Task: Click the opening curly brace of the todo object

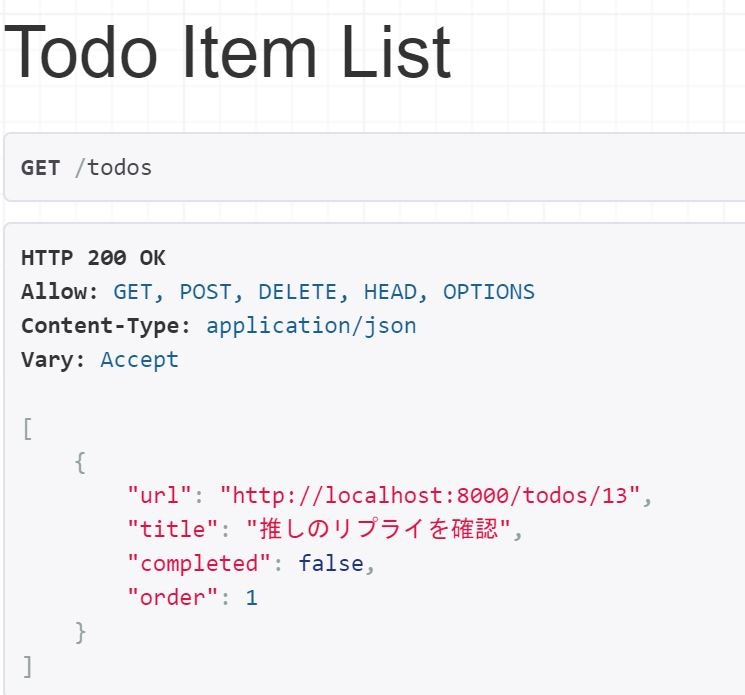Action: coord(80,463)
